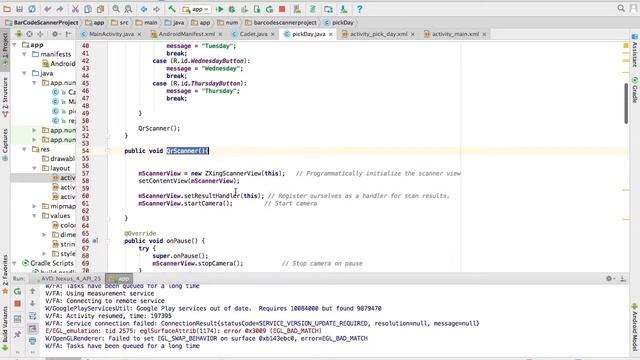640x360 pixels.
Task: Click the pickDay breadcrumb item
Action: click(339, 22)
